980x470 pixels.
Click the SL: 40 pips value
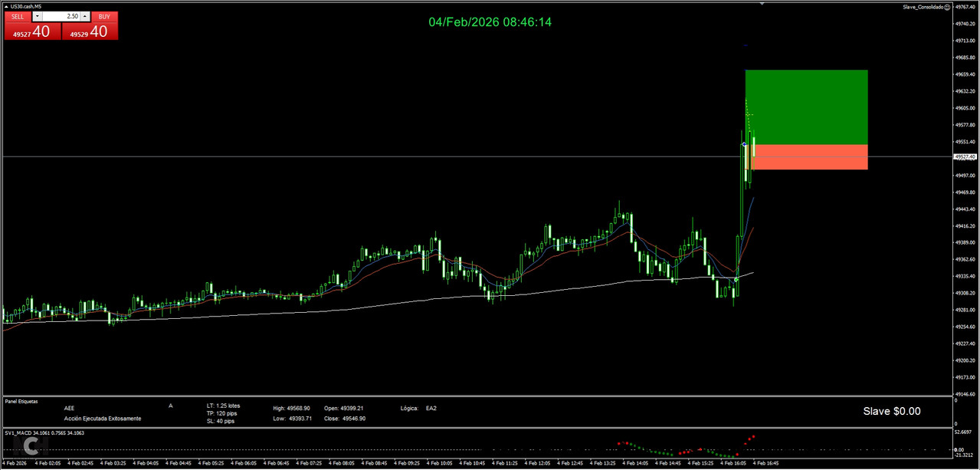pos(221,421)
